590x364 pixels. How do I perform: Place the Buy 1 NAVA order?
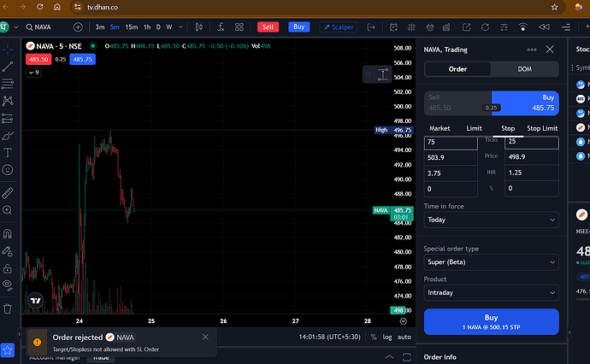tap(491, 322)
